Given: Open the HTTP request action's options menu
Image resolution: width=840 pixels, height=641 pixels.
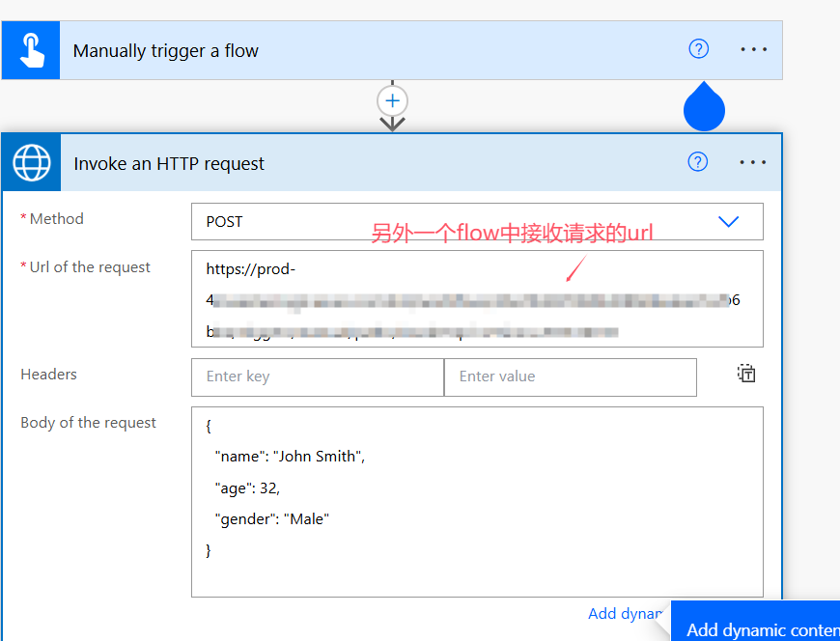Looking at the screenshot, I should coord(752,161).
